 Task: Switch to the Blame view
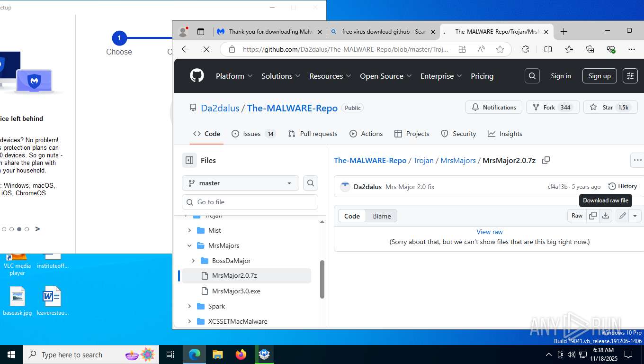click(382, 216)
